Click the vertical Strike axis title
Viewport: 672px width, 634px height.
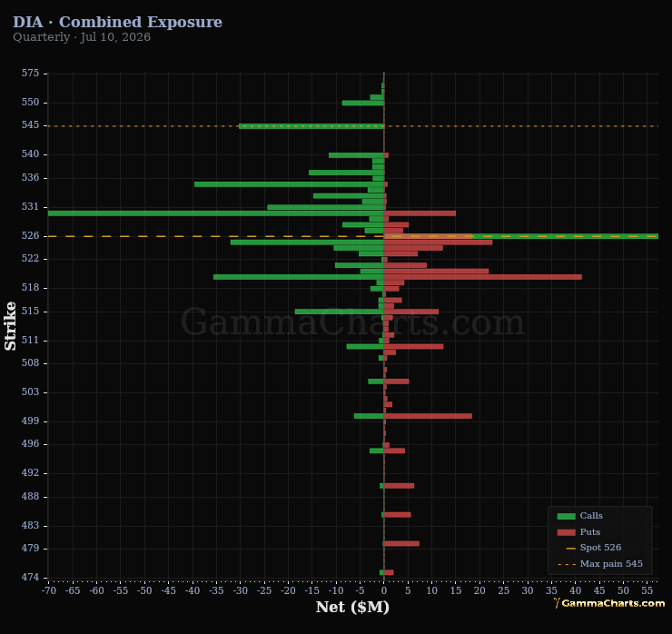[10, 326]
